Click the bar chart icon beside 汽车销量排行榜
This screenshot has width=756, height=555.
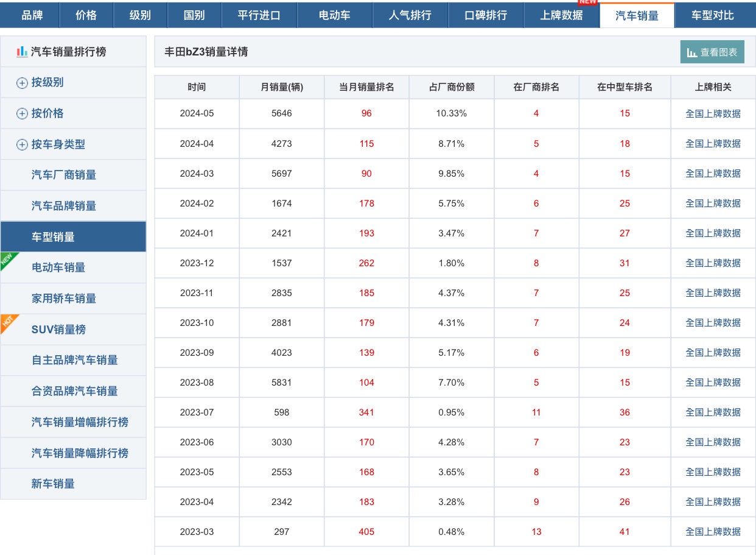click(x=22, y=52)
